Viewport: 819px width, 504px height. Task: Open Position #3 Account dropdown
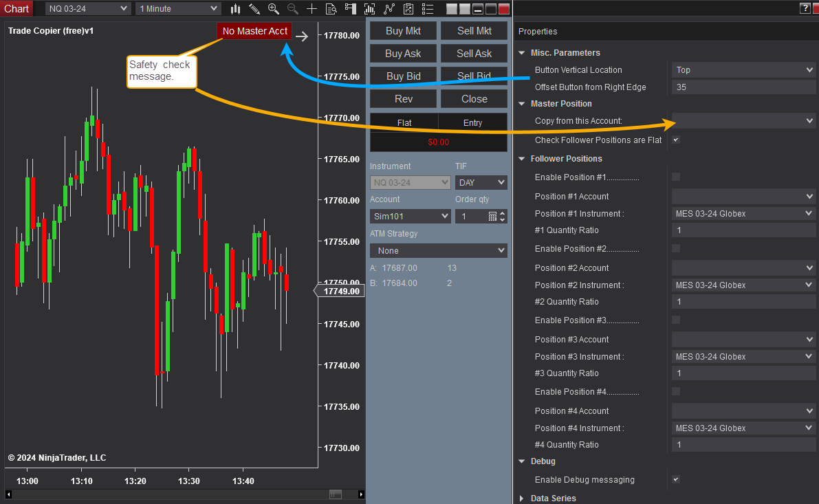(x=743, y=340)
